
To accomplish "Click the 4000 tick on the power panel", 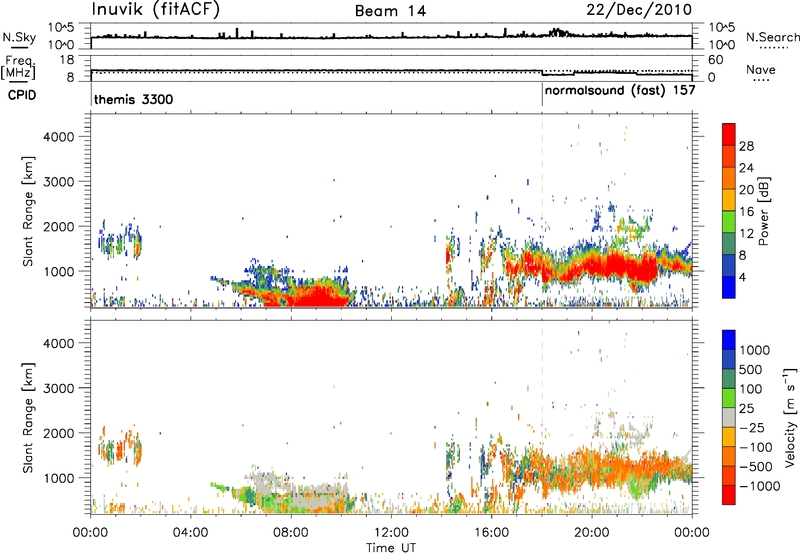I will (x=58, y=137).
